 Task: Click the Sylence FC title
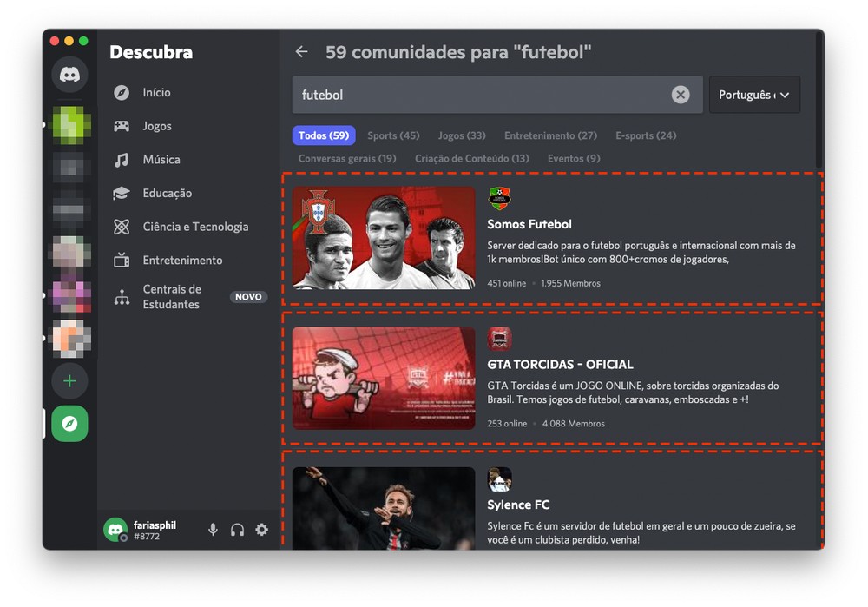[518, 505]
